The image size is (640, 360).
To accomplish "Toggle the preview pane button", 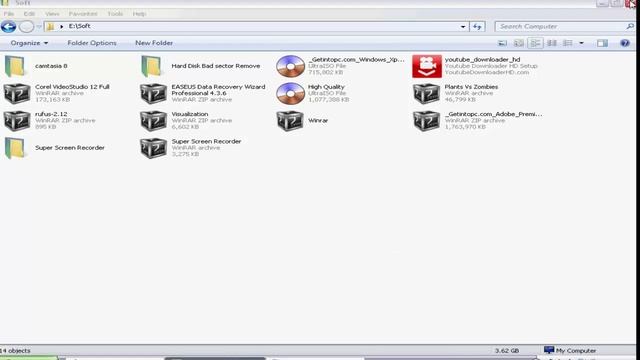I will click(x=602, y=43).
